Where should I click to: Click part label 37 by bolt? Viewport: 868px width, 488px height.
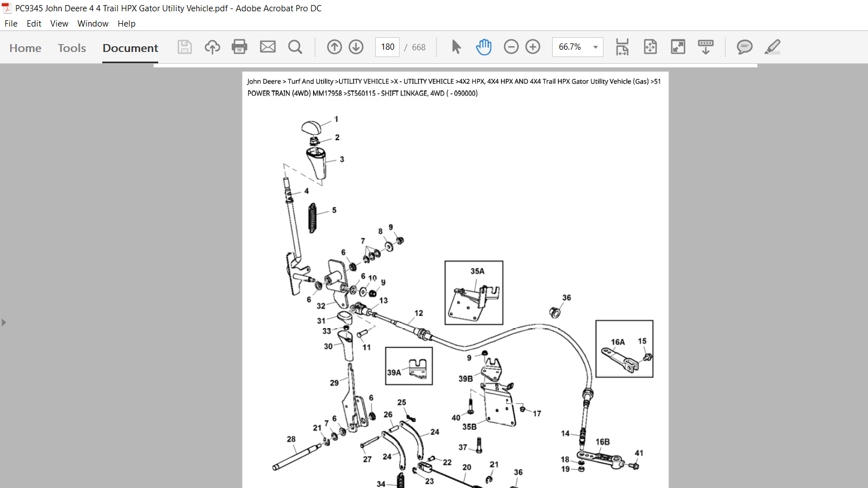click(x=463, y=447)
